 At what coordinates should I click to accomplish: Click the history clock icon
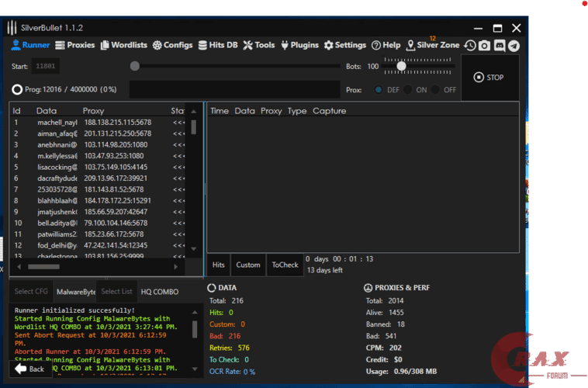click(x=470, y=46)
